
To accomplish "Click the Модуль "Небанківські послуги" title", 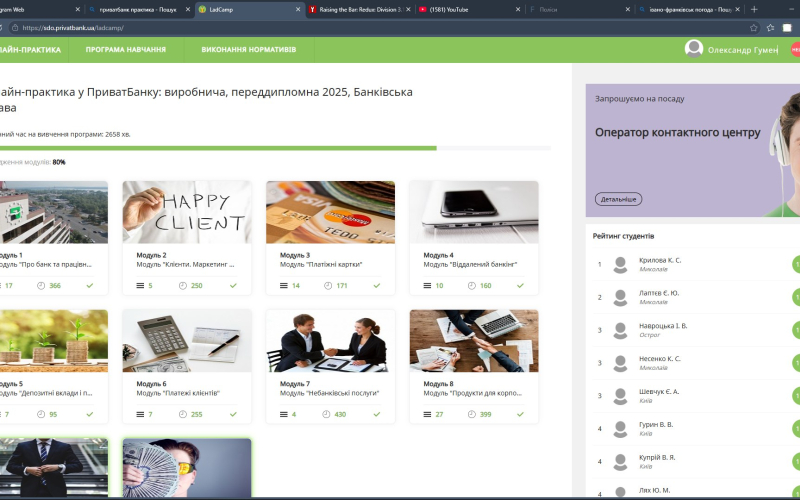I will coord(330,393).
